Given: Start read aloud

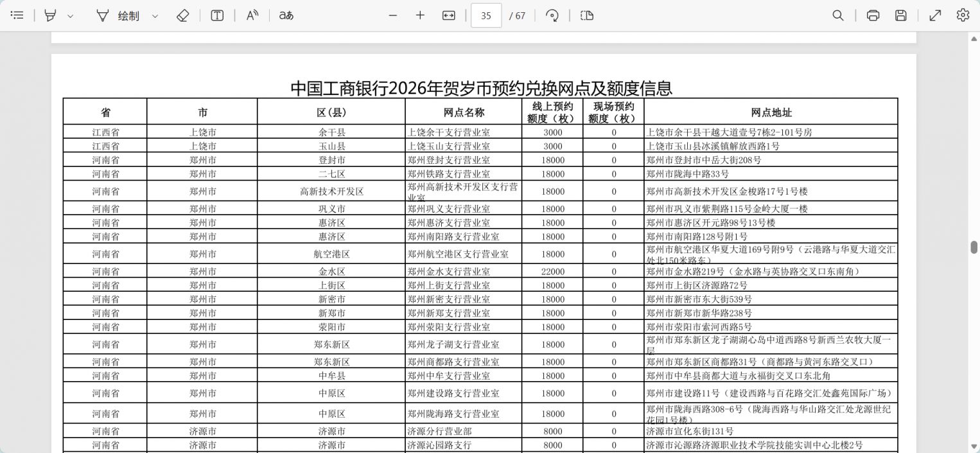Looking at the screenshot, I should pyautogui.click(x=252, y=15).
